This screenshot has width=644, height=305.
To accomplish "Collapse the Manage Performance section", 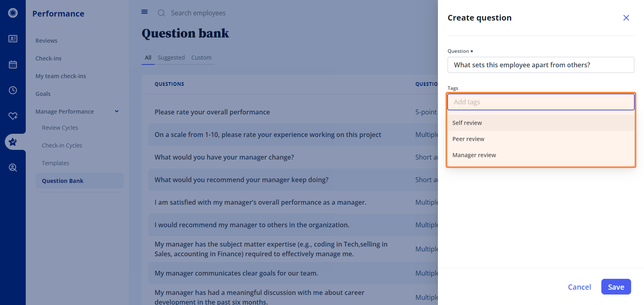I will pos(117,111).
